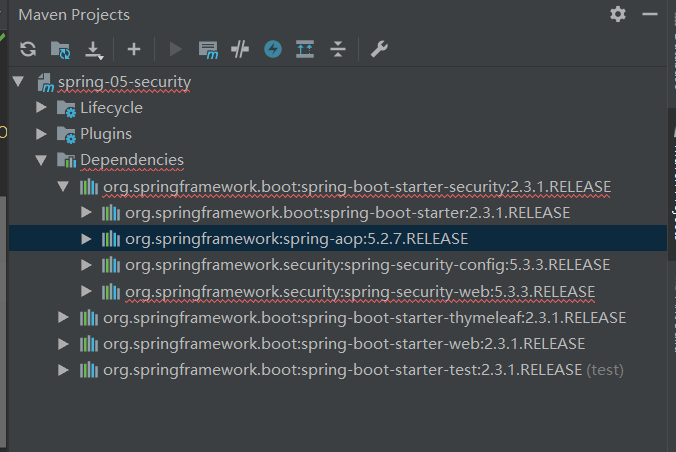Select the spring-boot-starter-thymeleaf dependency
The height and width of the screenshot is (452, 676).
coord(364,317)
